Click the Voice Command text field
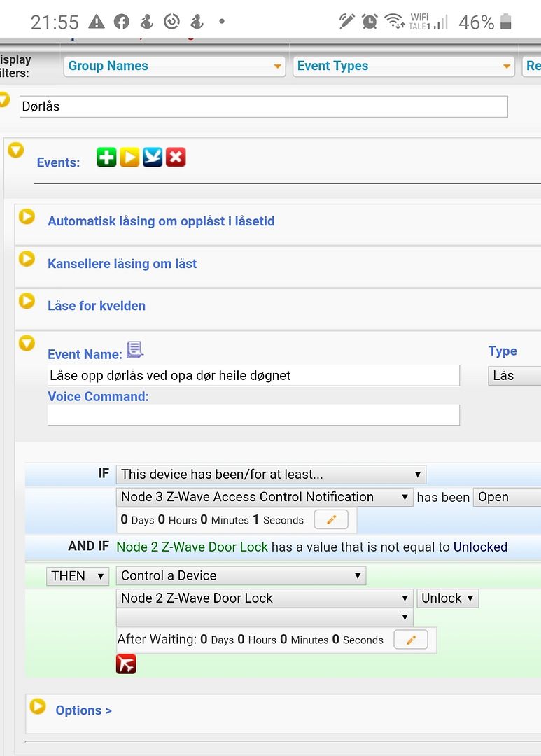The width and height of the screenshot is (541, 756). (253, 414)
